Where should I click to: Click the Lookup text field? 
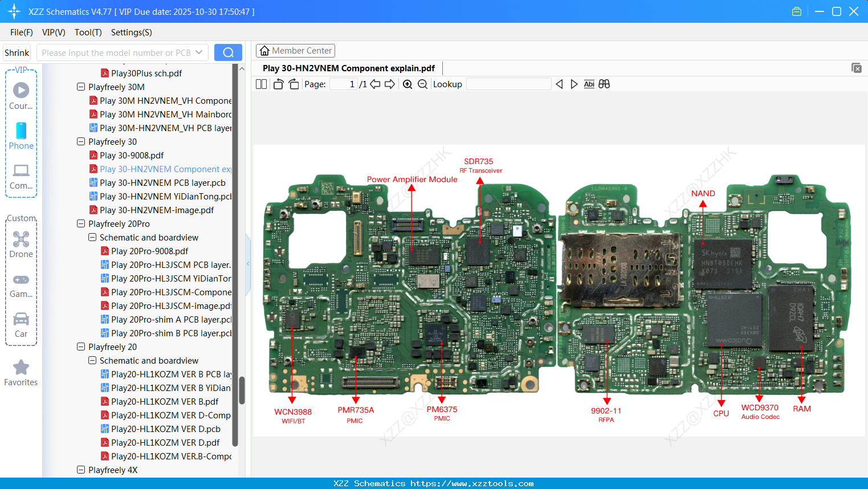click(509, 84)
